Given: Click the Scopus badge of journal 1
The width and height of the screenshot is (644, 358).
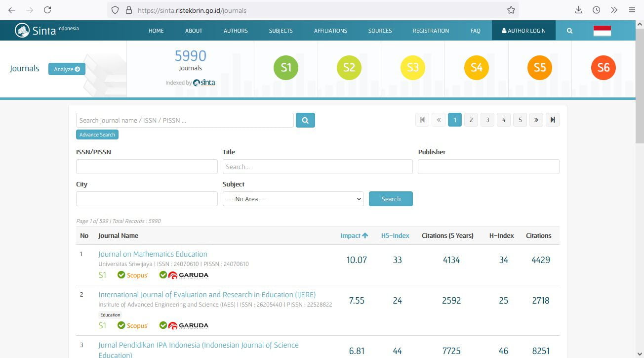Looking at the screenshot, I should point(133,275).
